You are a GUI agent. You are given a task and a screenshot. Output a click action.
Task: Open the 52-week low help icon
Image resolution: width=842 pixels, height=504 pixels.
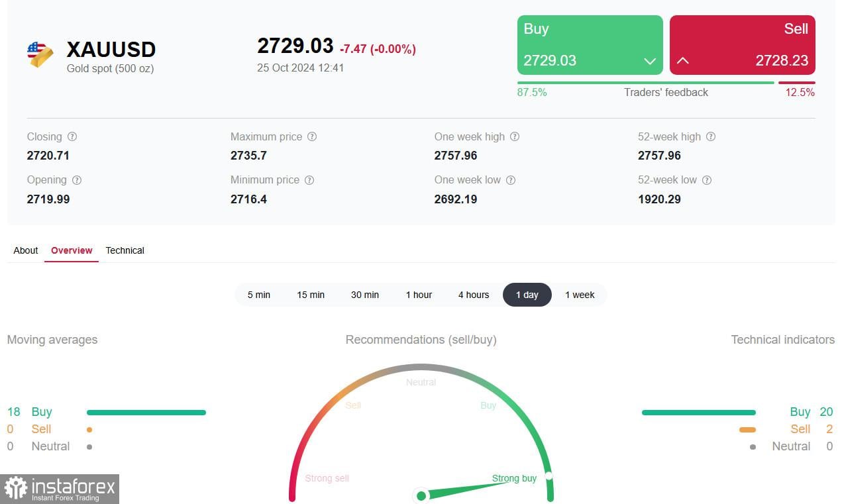(x=707, y=179)
